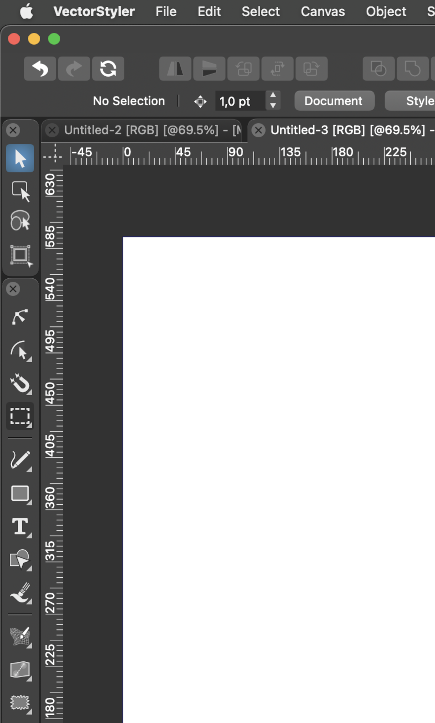Close the Untitled-3 document tab
The height and width of the screenshot is (723, 435).
click(259, 130)
